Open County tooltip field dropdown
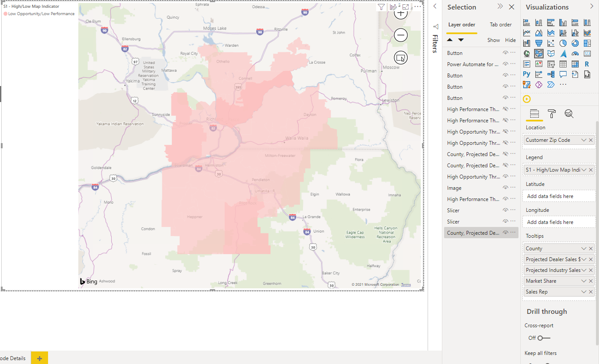Image resolution: width=599 pixels, height=364 pixels. click(x=584, y=249)
